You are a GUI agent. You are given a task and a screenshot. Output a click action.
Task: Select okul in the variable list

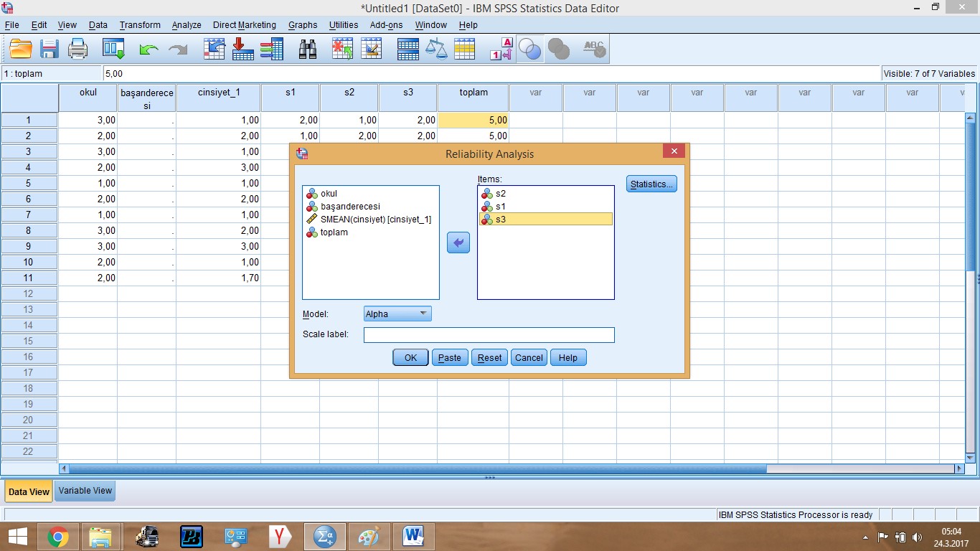coord(329,194)
